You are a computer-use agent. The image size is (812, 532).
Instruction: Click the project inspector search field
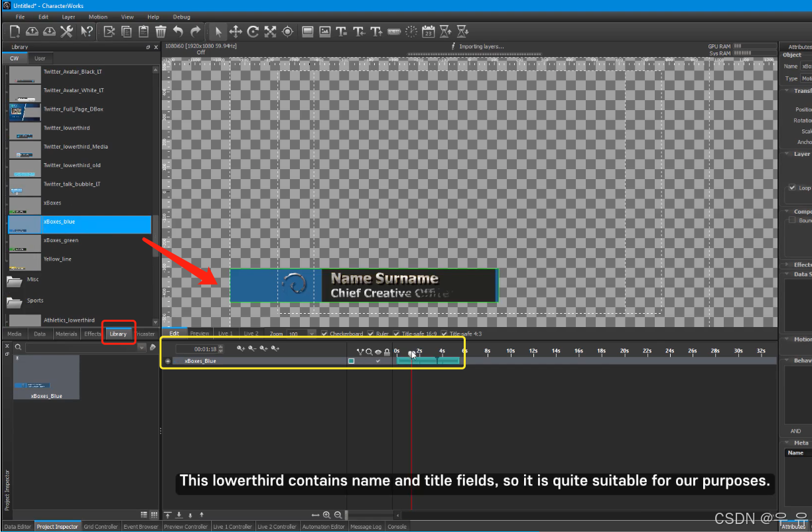(x=81, y=347)
